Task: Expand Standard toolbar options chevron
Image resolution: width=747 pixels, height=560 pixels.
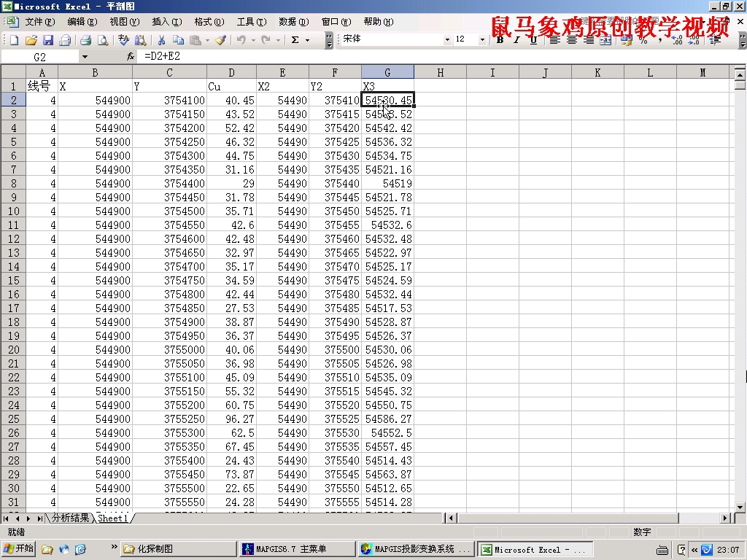Action: tap(329, 41)
